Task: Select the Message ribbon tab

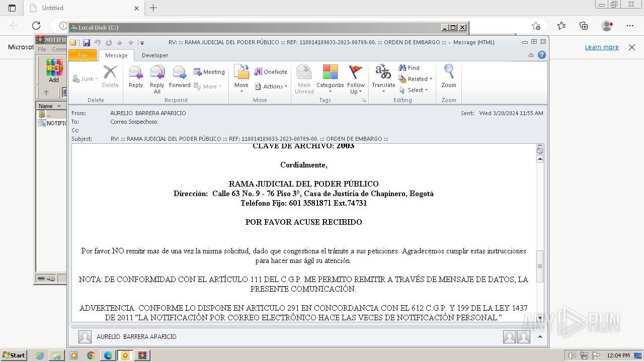Action: coord(116,55)
